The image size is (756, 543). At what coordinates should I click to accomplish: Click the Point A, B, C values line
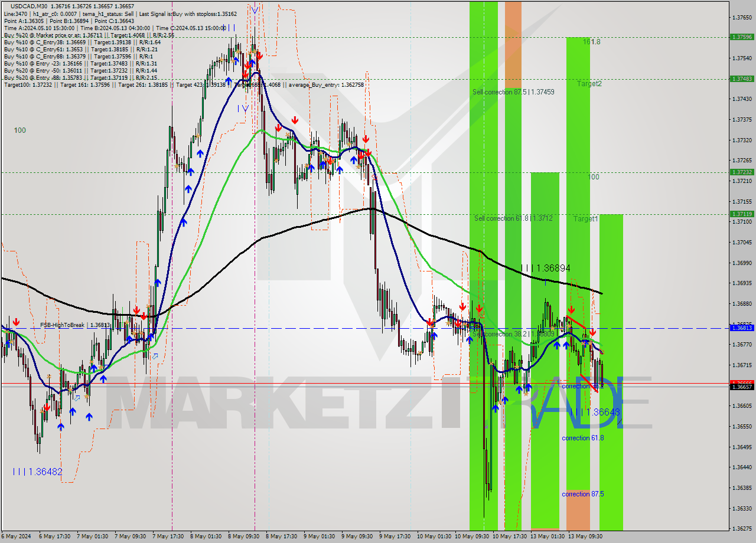tap(69, 21)
